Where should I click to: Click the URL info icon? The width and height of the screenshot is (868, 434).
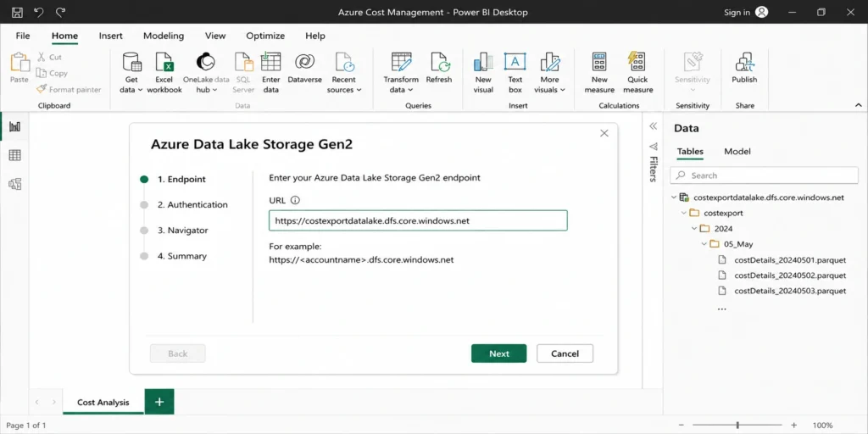pos(295,200)
